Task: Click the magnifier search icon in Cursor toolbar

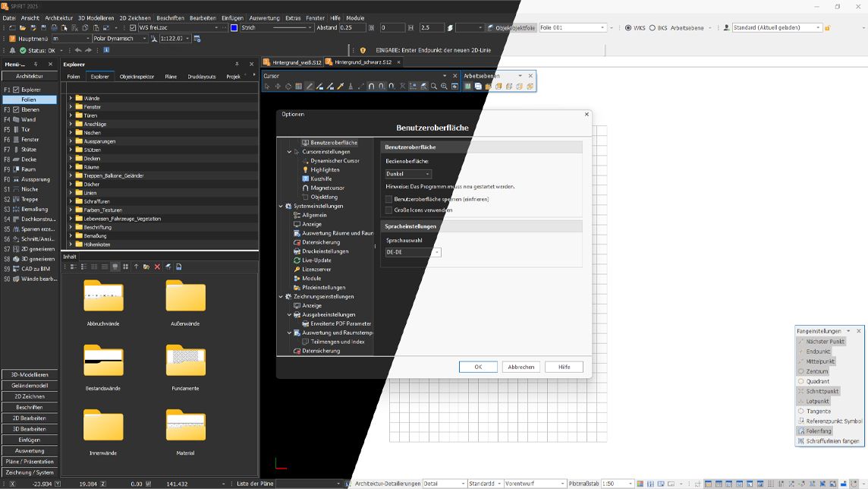Action: pos(434,87)
